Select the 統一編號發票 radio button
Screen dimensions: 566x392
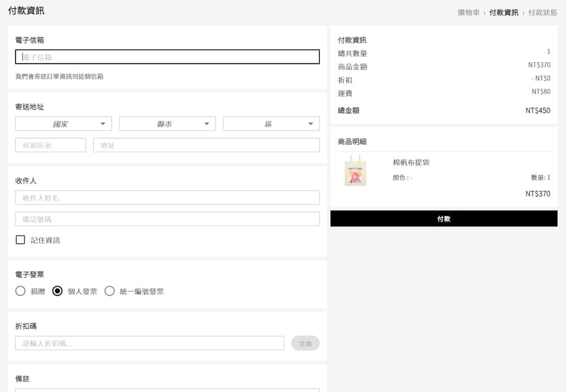109,291
